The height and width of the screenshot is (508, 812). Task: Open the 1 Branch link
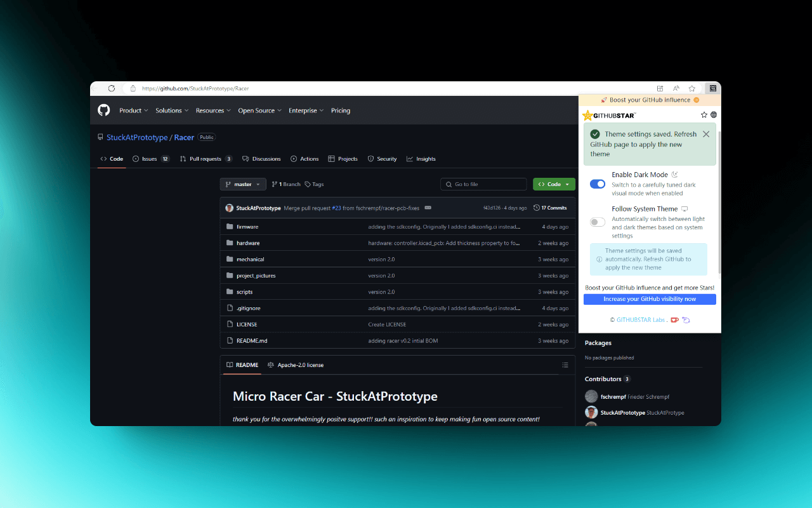(x=286, y=184)
